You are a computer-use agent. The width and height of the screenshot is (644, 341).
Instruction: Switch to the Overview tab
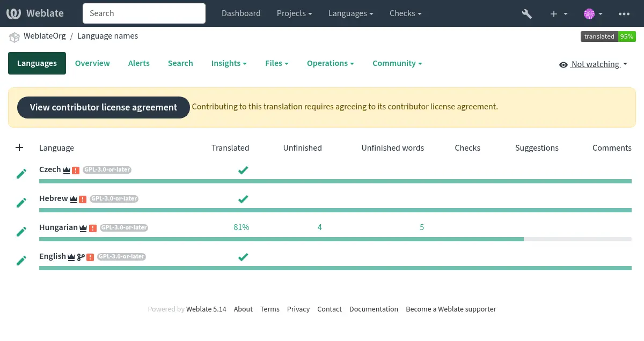(92, 63)
